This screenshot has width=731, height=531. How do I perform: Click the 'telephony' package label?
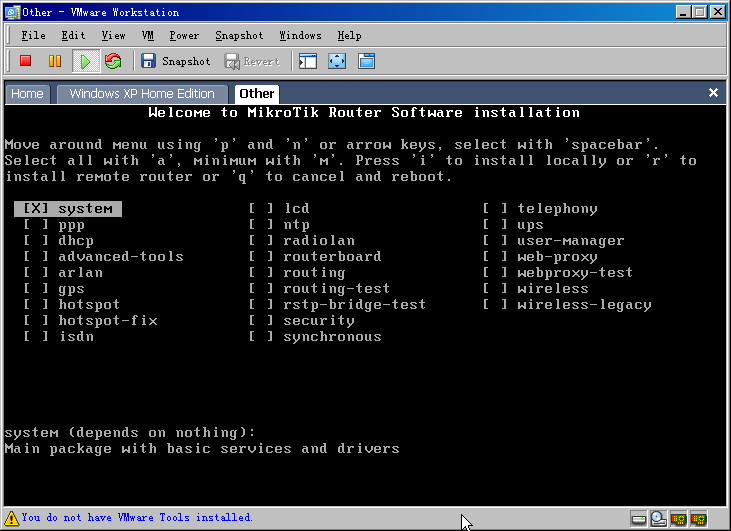point(557,209)
